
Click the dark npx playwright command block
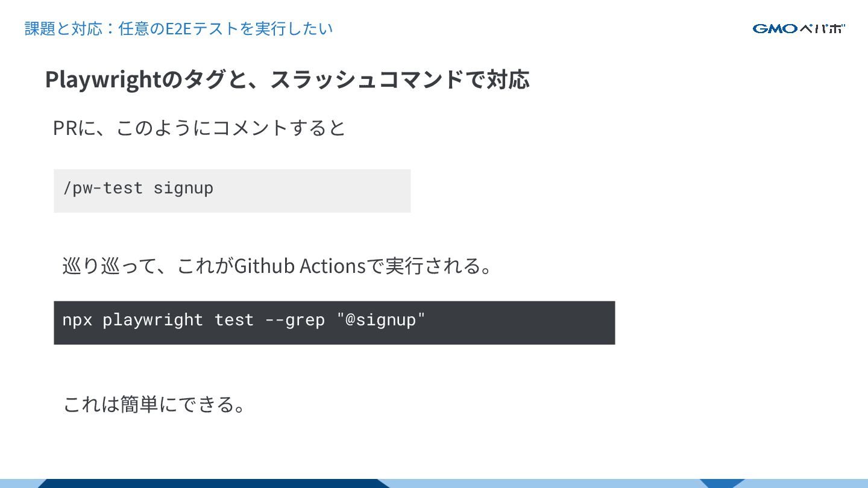pyautogui.click(x=334, y=322)
